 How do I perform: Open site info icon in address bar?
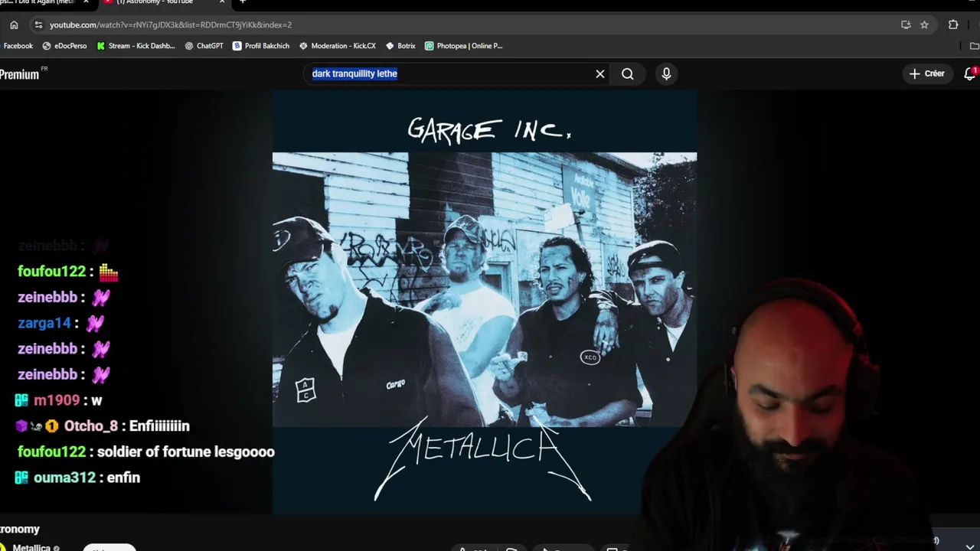click(38, 24)
